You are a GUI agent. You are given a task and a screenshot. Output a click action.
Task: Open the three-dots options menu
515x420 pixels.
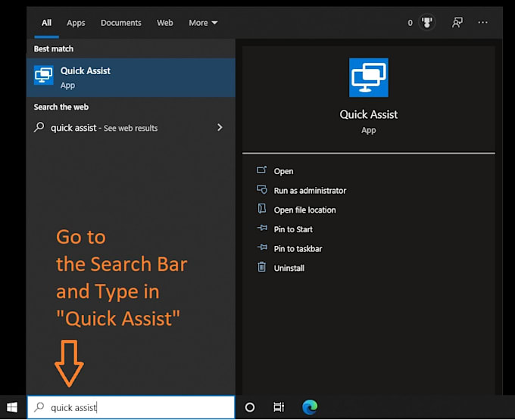pos(482,22)
